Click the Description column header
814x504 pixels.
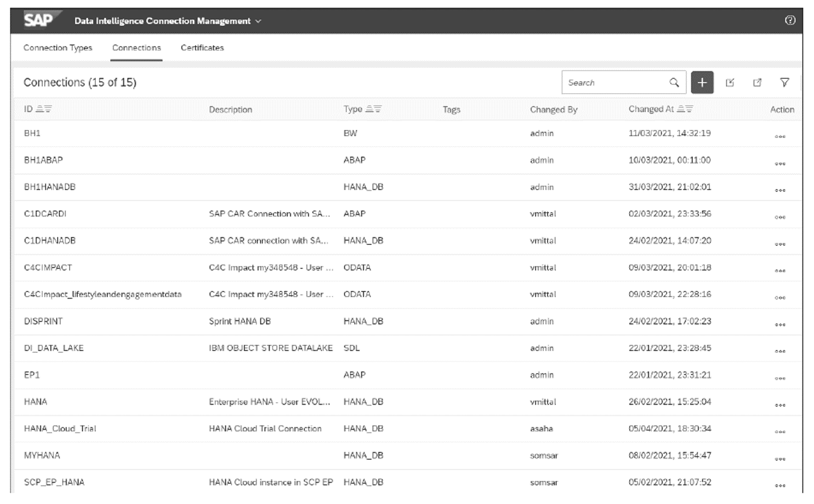click(x=230, y=110)
